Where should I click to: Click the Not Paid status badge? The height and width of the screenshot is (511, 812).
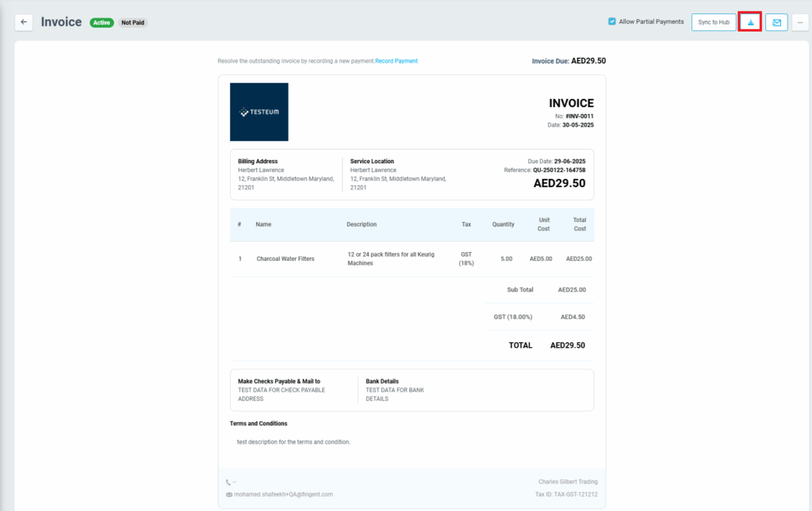(133, 23)
